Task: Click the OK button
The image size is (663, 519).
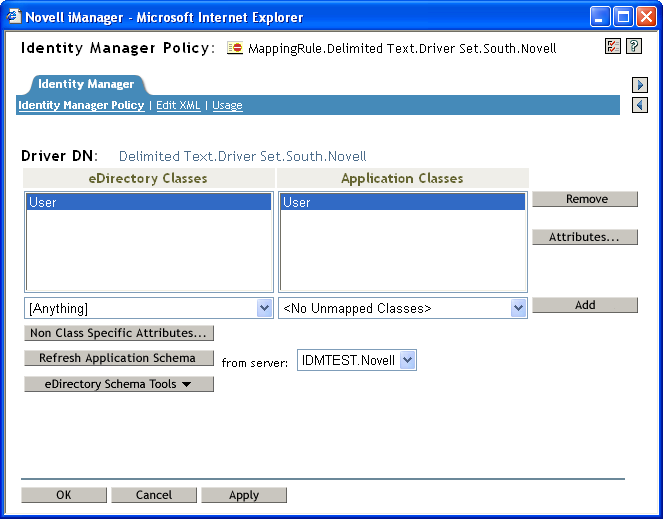Action: (64, 495)
